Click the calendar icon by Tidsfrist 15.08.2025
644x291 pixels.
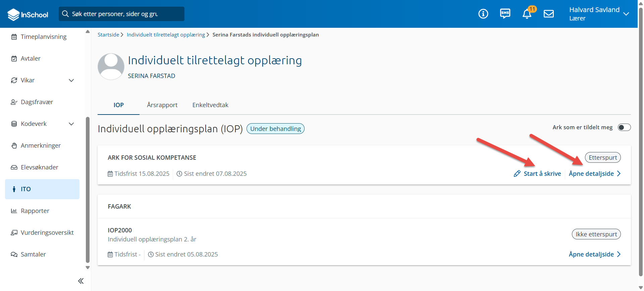tap(110, 174)
